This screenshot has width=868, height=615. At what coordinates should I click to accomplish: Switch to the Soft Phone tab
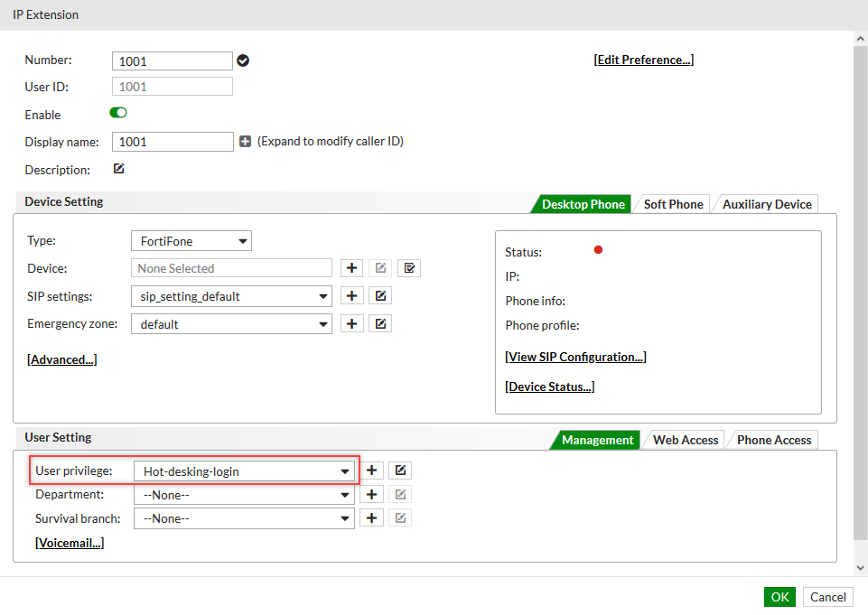673,204
